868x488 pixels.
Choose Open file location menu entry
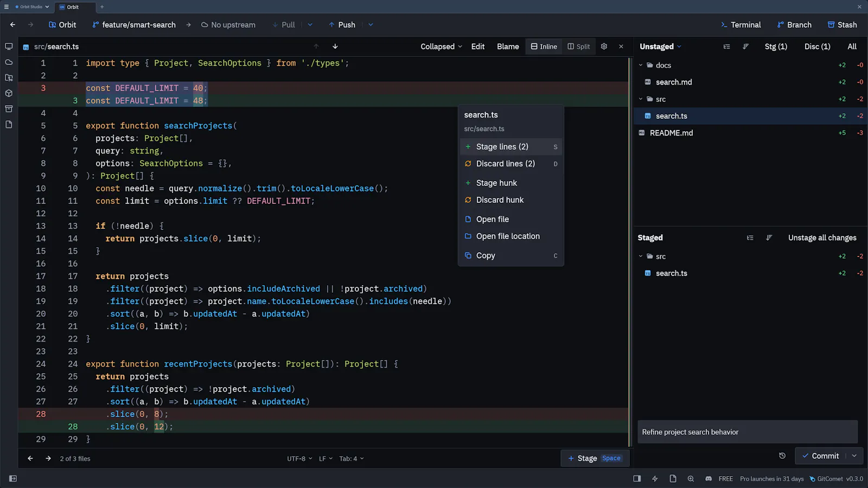point(511,236)
